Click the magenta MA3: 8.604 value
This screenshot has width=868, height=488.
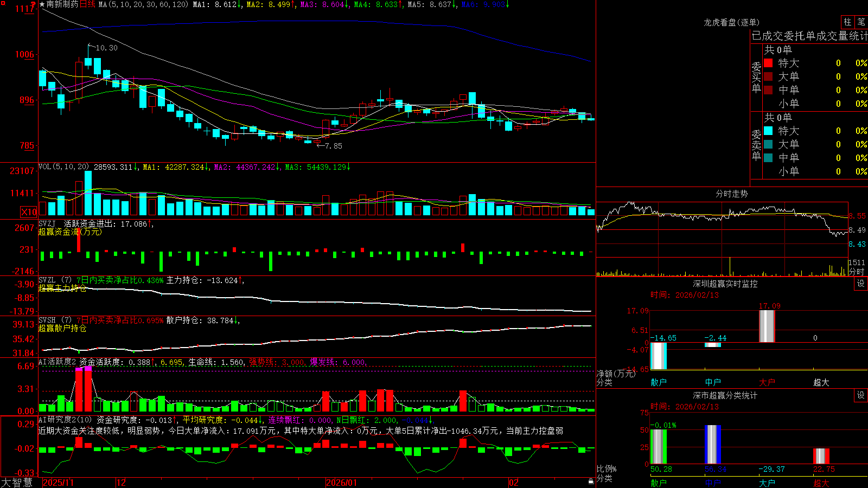click(x=324, y=4)
